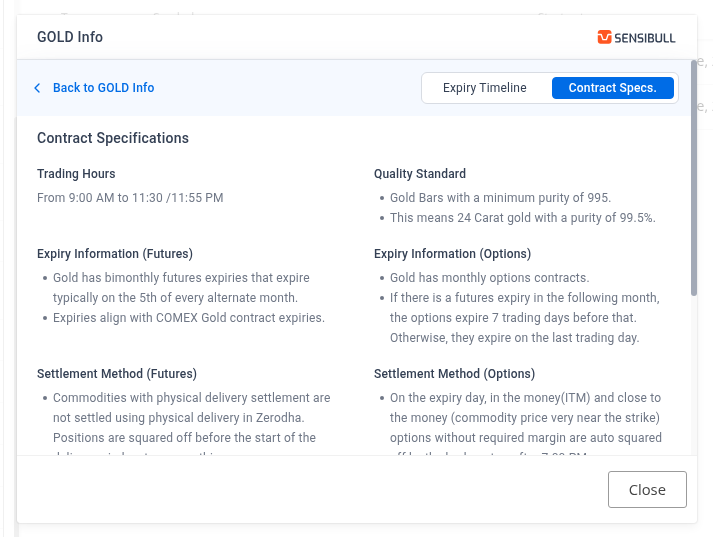This screenshot has height=537, width=713.
Task: Switch to the Expiry Timeline tab
Action: coord(484,88)
